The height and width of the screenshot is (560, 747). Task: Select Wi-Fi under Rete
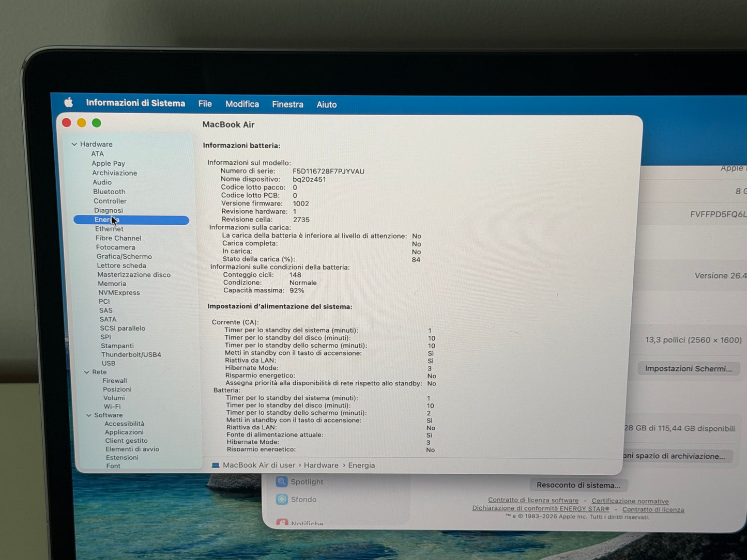[112, 407]
